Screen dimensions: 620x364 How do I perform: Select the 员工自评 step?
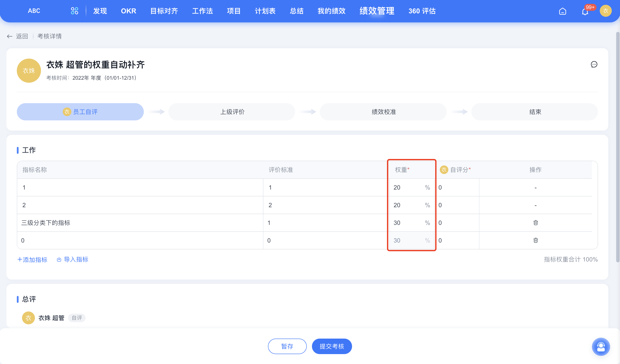(80, 112)
